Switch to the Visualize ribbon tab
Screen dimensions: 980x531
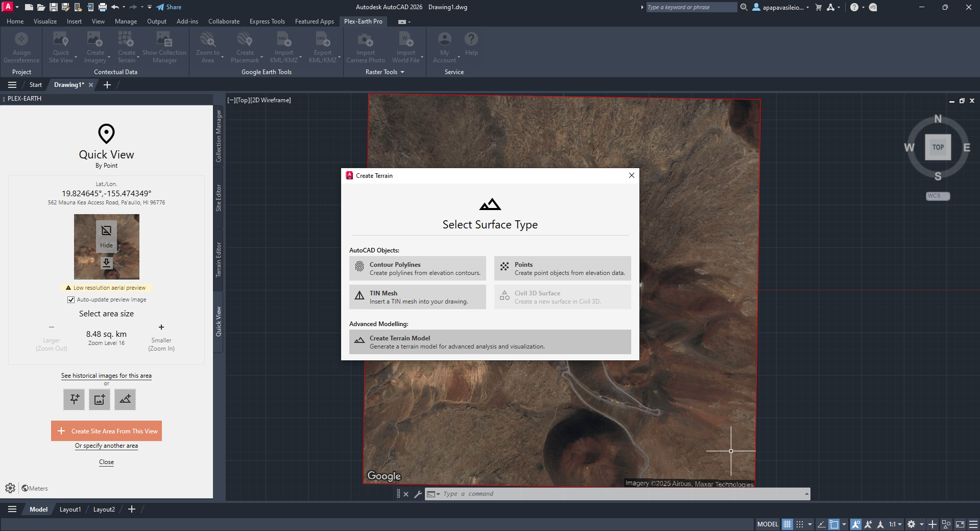tap(45, 21)
